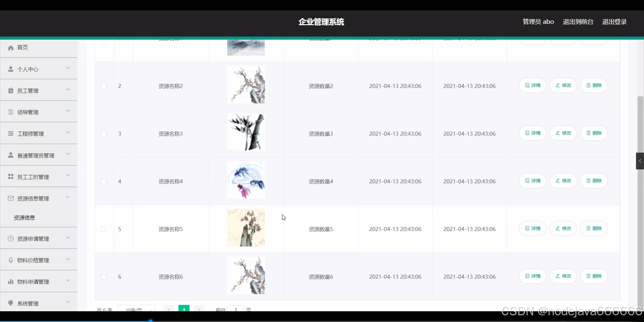644x322 pixels.
Task: Click the 企业管理系统 header title
Action: pos(321,22)
